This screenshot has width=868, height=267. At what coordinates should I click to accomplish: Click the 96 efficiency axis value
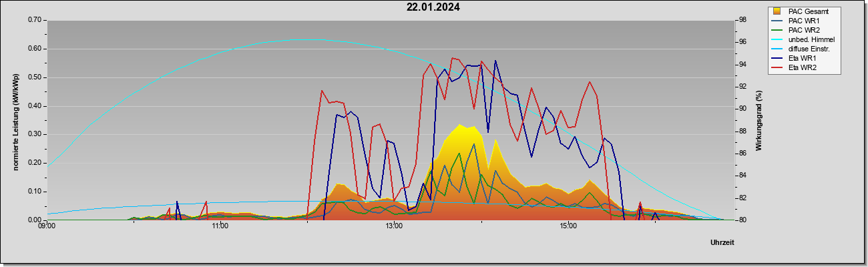click(742, 42)
